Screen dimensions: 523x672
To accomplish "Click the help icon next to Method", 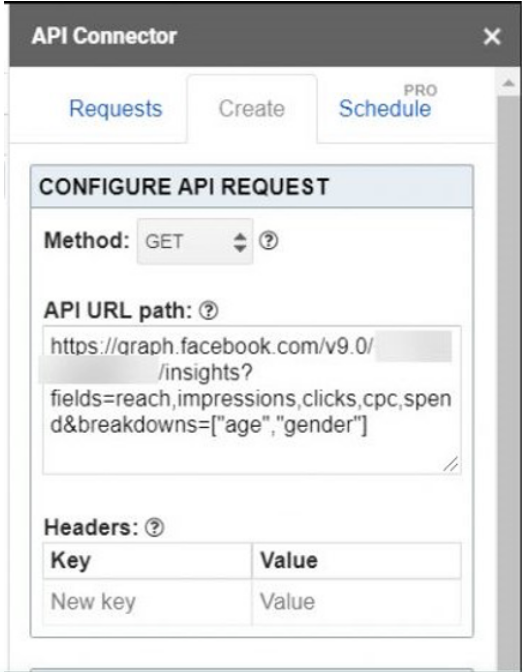I will [268, 241].
